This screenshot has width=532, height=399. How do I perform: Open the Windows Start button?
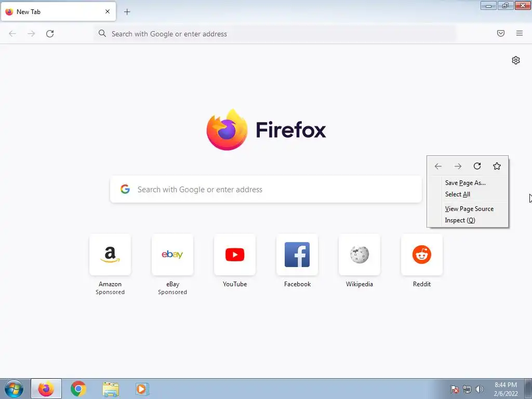(x=14, y=389)
